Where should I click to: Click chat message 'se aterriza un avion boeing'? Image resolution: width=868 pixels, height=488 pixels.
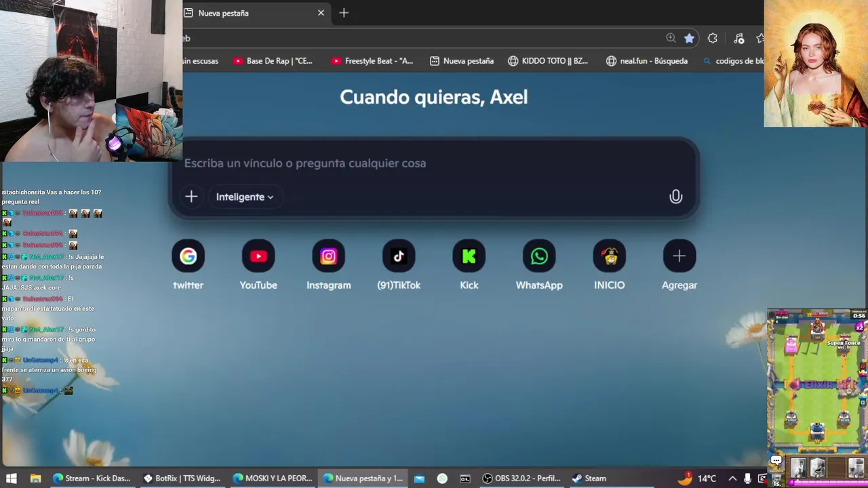(49, 370)
